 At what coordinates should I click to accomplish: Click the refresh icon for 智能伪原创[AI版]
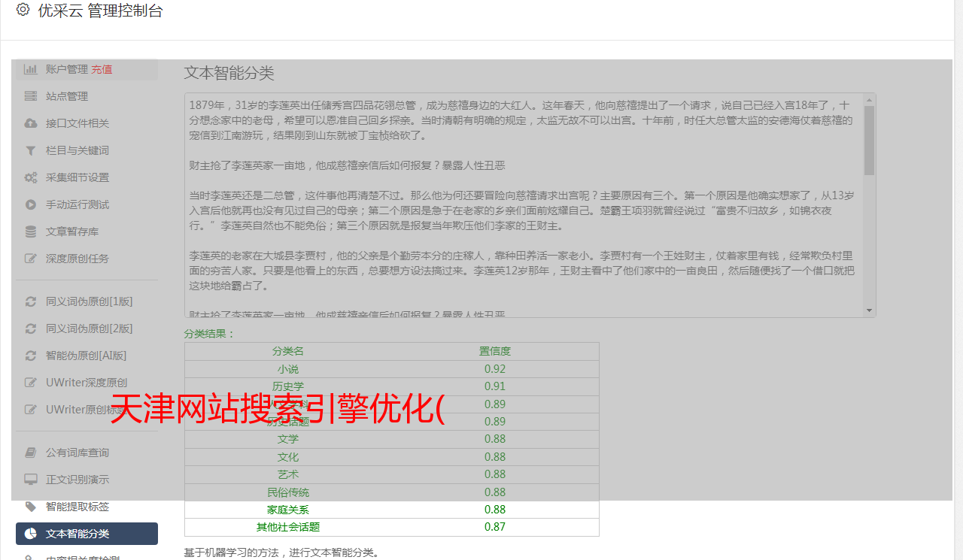pos(31,356)
